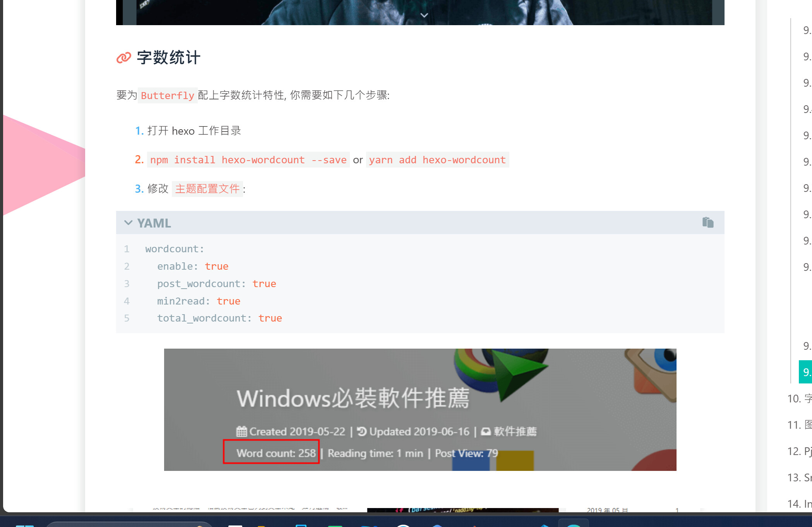
Task: Click the 主题配置文件 inline code text
Action: pos(207,189)
